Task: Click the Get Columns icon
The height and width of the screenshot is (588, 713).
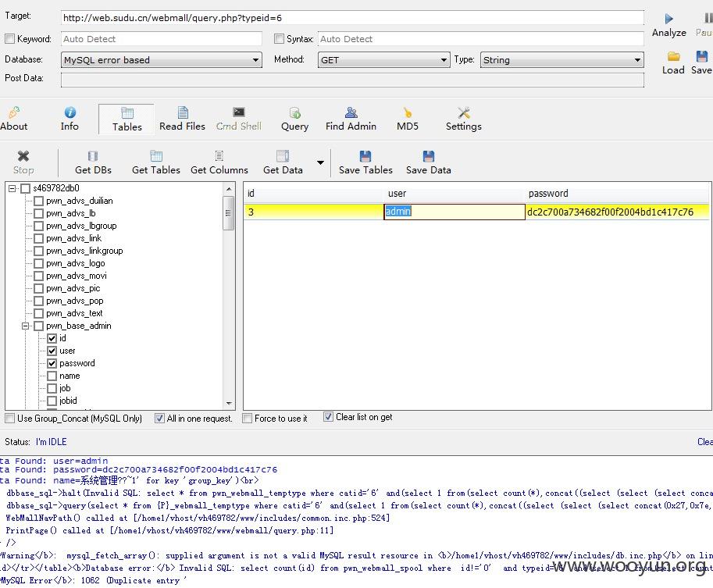Action: click(x=219, y=156)
